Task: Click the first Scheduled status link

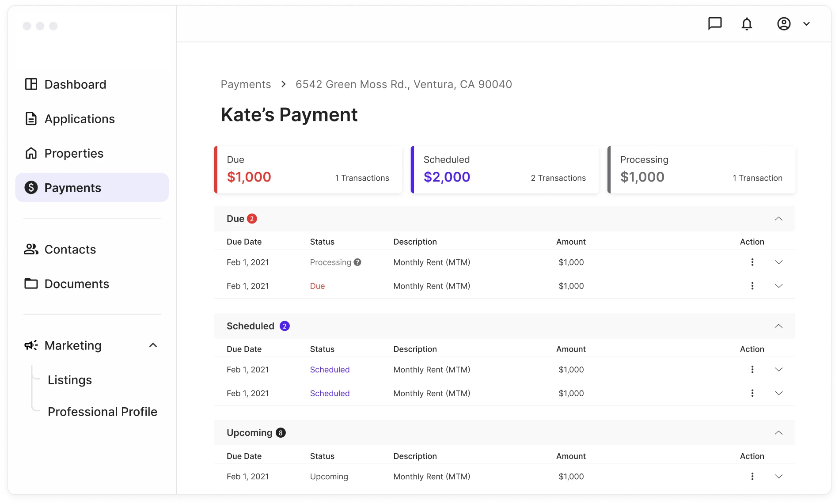Action: (330, 370)
